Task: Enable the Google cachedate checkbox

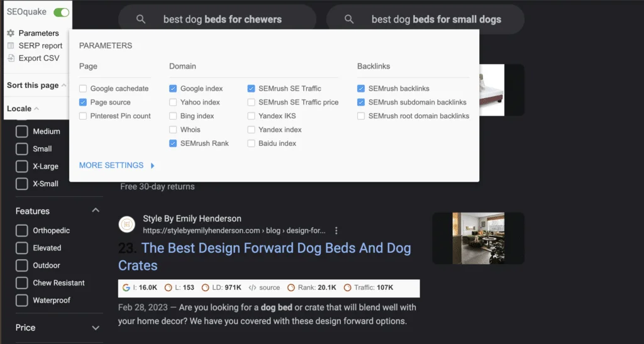Action: (x=83, y=89)
